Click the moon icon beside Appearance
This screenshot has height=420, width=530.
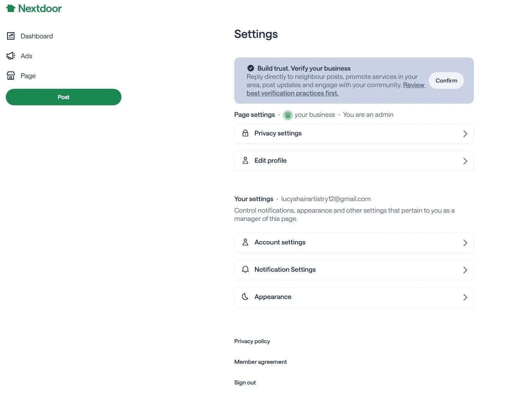[245, 297]
